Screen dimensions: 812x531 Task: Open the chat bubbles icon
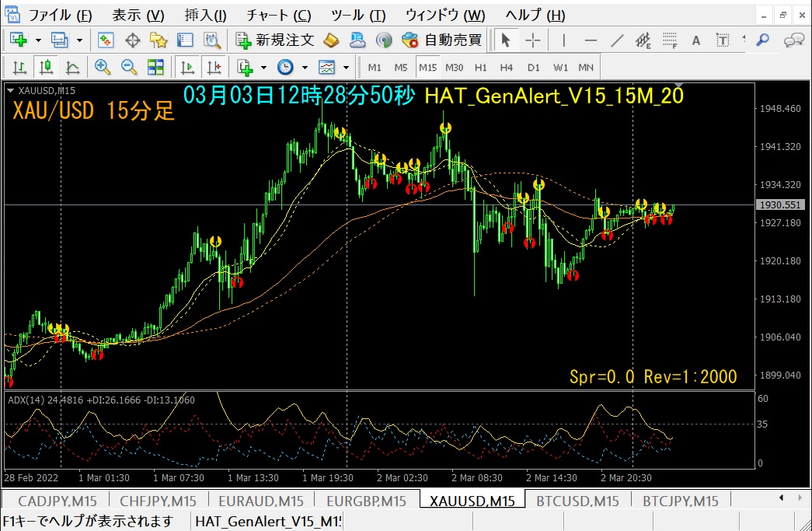[x=793, y=40]
